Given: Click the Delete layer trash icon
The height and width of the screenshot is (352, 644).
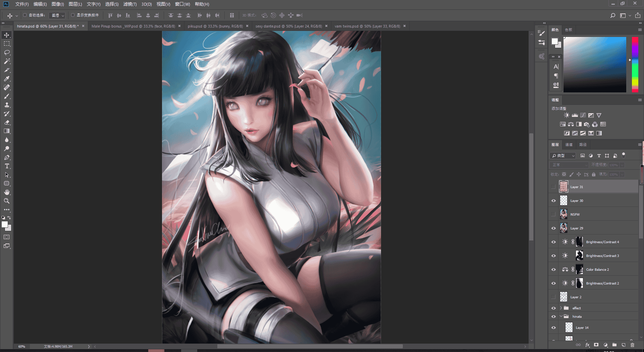Looking at the screenshot, I should (x=632, y=345).
